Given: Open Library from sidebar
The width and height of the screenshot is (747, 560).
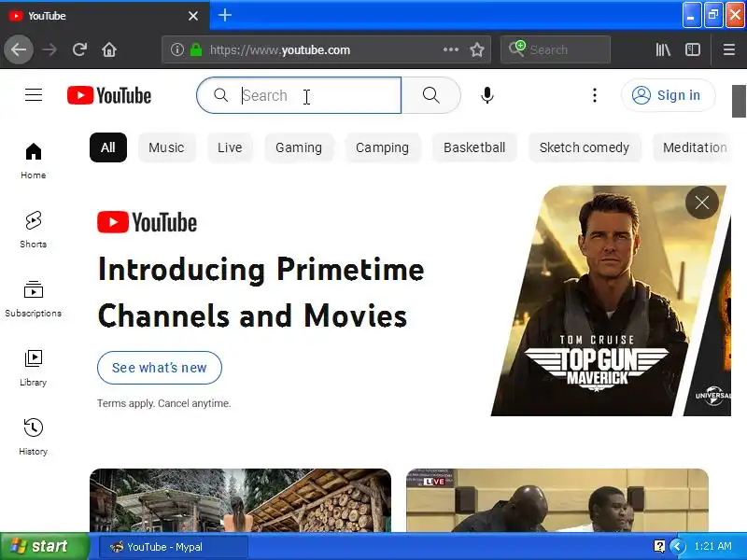Looking at the screenshot, I should coord(34,368).
